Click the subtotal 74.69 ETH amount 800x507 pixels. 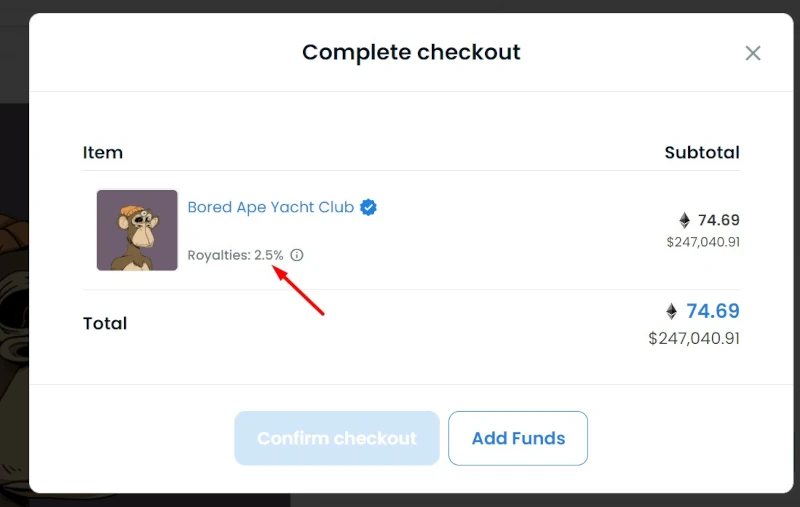pyautogui.click(x=718, y=220)
